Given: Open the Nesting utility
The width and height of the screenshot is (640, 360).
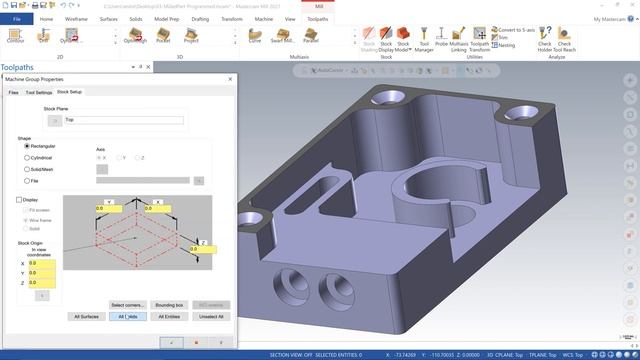Looking at the screenshot, I should (503, 45).
